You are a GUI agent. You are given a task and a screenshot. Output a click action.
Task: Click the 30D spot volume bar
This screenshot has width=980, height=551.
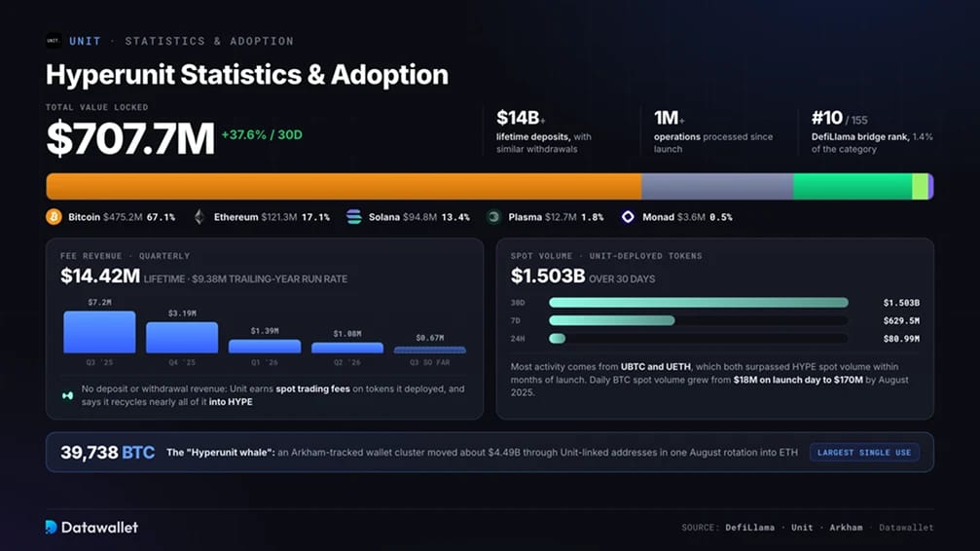click(698, 303)
